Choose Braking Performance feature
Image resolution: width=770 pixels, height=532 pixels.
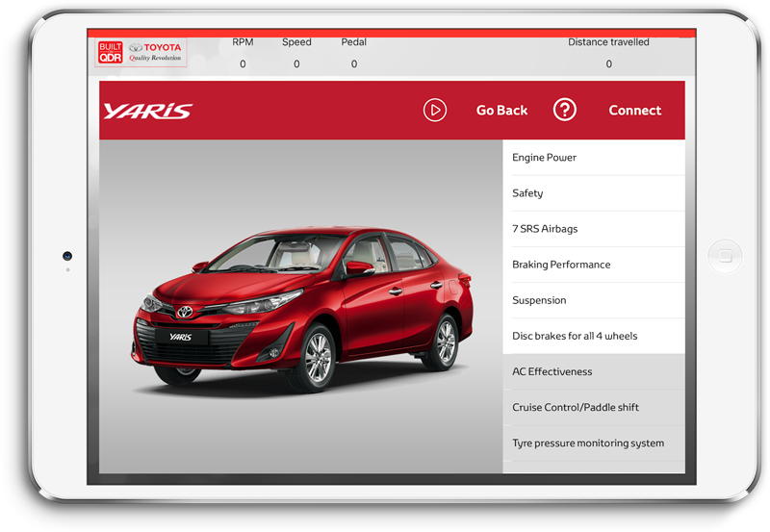pyautogui.click(x=593, y=265)
